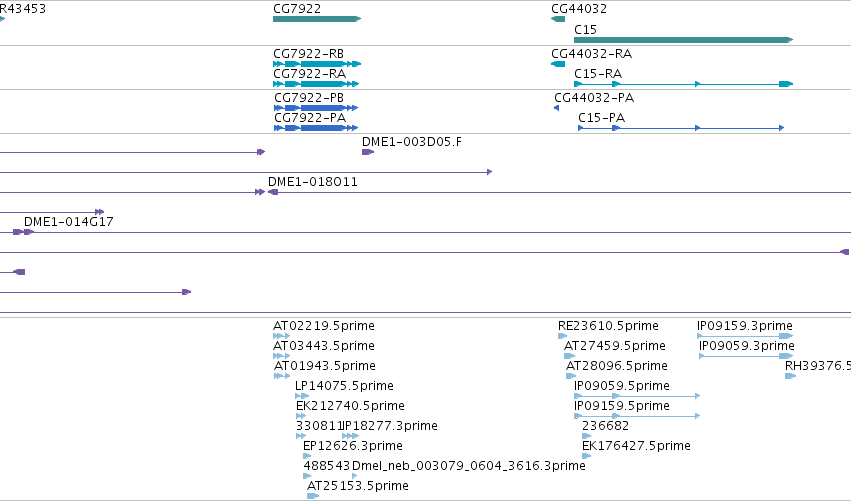Click the CG44032-RA transcript glyph
This screenshot has height=501, width=851.
[558, 64]
